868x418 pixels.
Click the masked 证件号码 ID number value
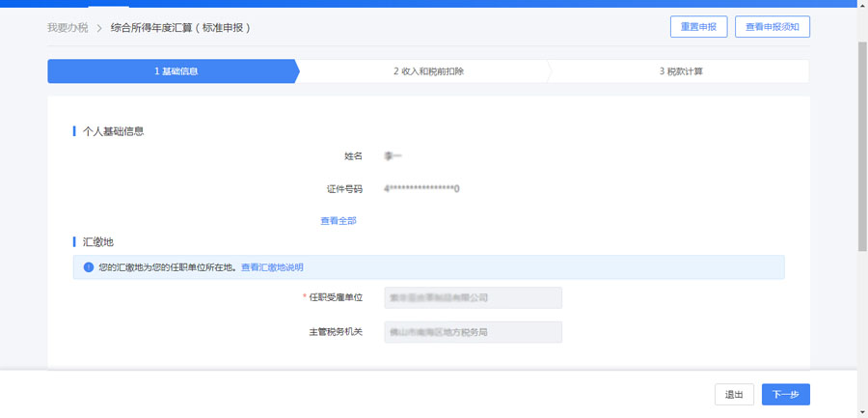coord(421,189)
